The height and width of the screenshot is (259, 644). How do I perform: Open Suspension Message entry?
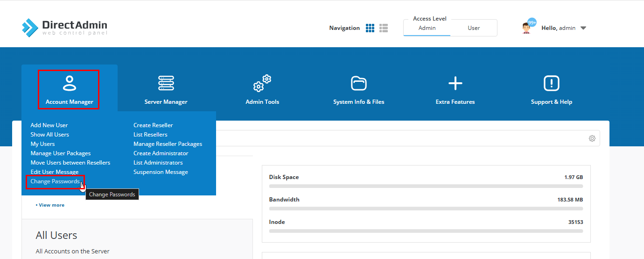pyautogui.click(x=161, y=172)
